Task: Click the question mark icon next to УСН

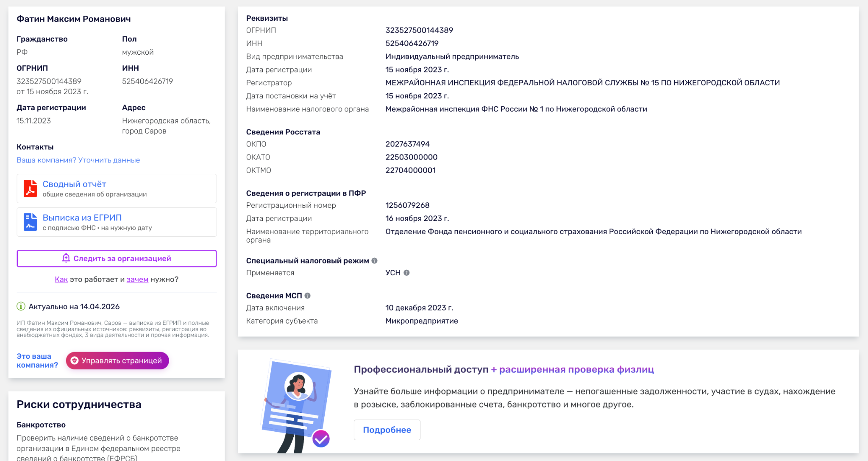Action: [407, 273]
